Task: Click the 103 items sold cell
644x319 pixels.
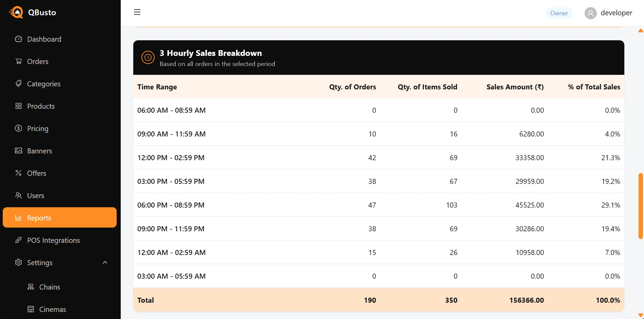Action: [452, 205]
